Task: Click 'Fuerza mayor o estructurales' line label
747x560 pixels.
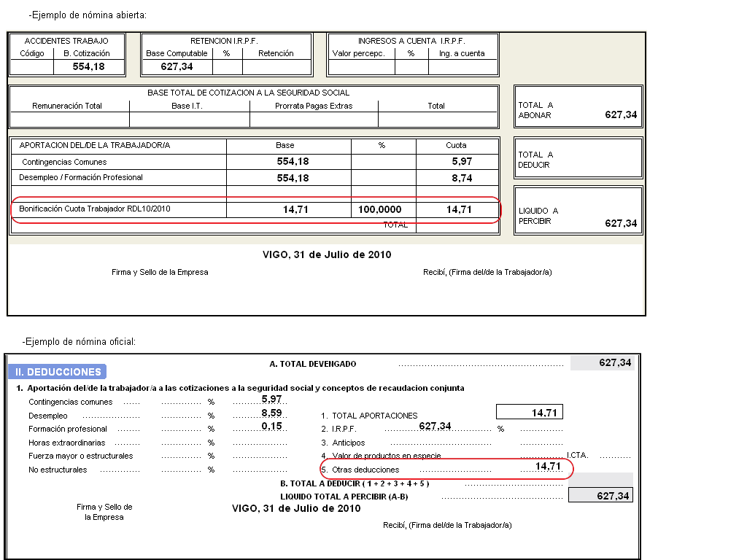Action: point(80,456)
